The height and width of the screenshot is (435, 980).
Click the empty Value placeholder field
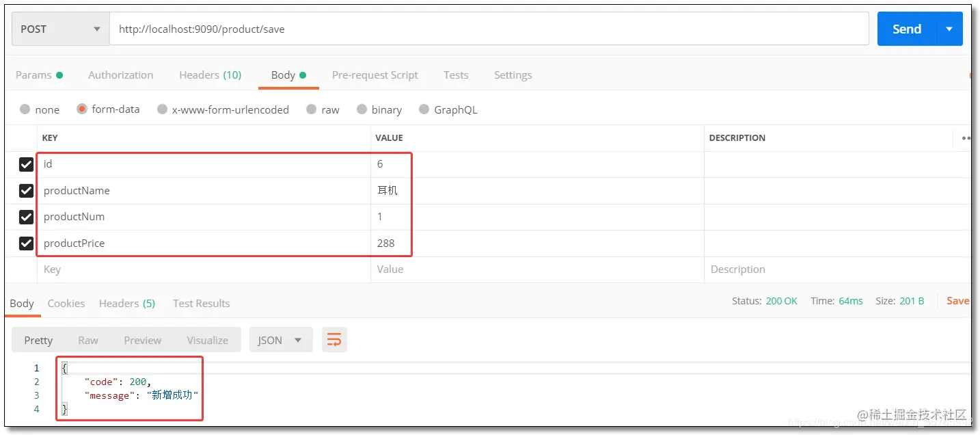click(537, 269)
